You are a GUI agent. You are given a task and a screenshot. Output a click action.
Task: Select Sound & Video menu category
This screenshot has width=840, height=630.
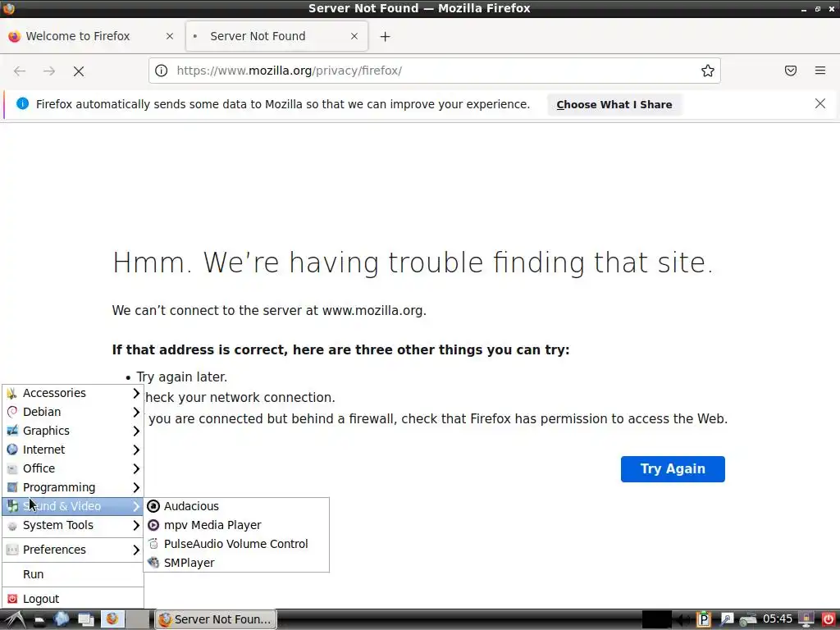(73, 506)
